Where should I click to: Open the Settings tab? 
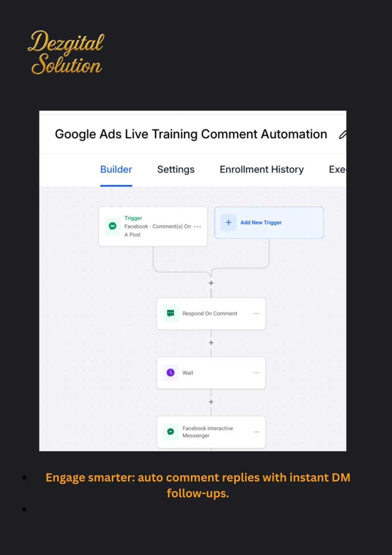click(x=176, y=169)
